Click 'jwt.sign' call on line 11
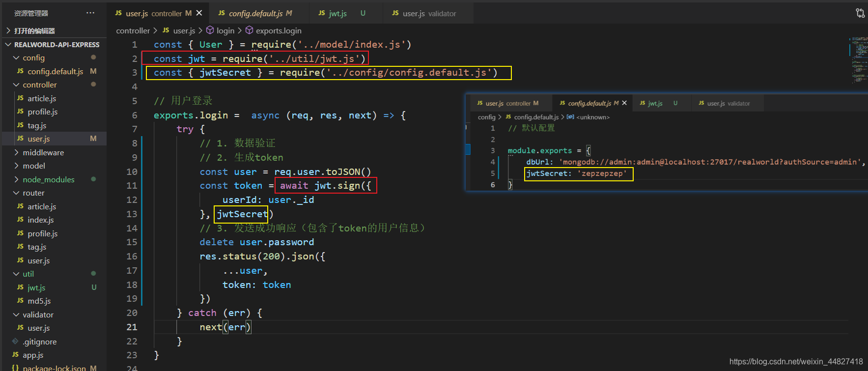 (x=337, y=185)
